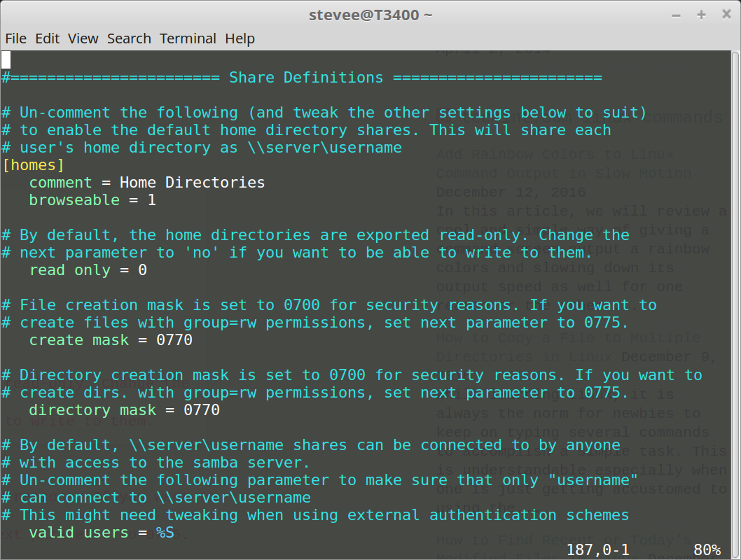Open the File menu
This screenshot has height=560, width=741.
(x=15, y=38)
